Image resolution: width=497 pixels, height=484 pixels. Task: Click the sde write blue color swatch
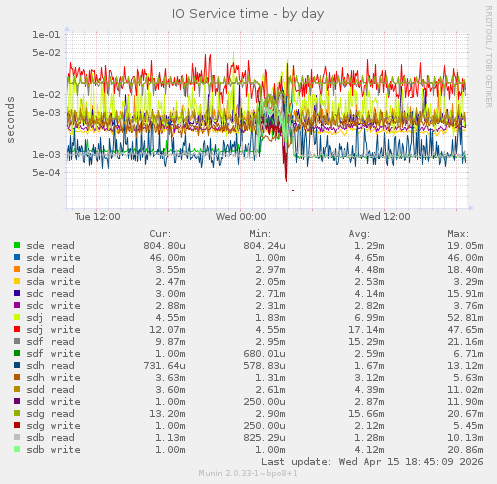[x=17, y=257]
